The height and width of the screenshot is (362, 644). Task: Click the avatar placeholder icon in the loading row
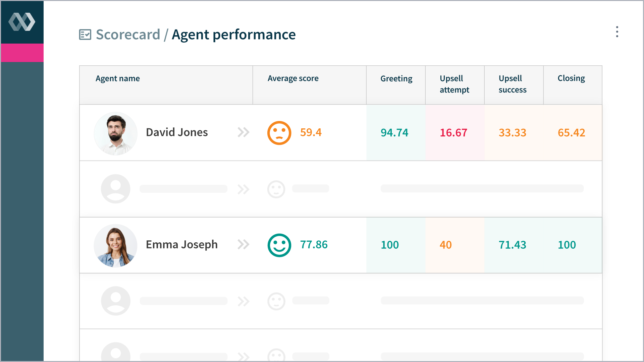pyautogui.click(x=115, y=189)
